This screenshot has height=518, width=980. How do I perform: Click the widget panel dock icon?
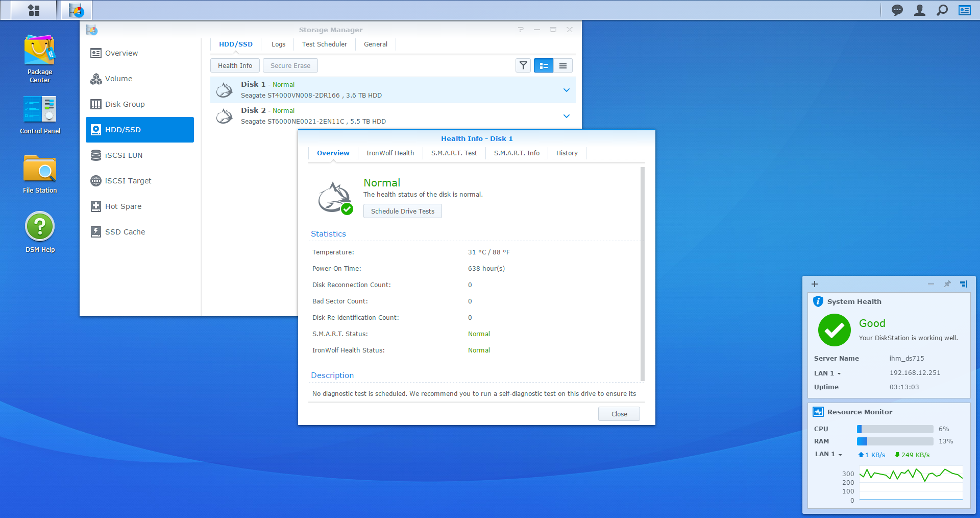click(x=964, y=284)
